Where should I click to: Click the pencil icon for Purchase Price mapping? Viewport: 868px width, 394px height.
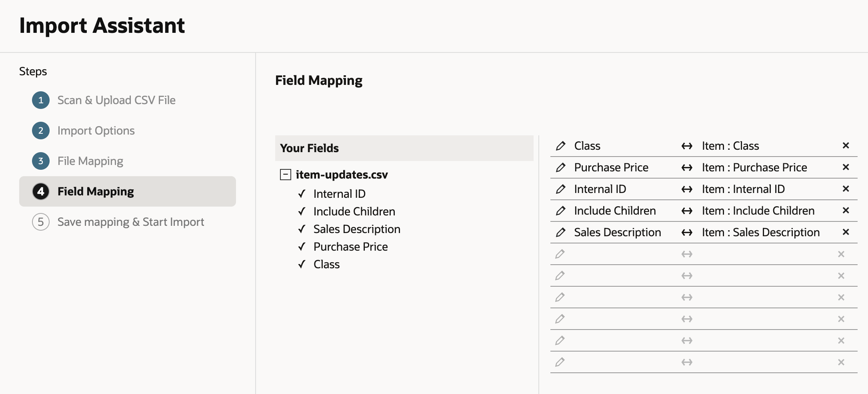pos(560,167)
